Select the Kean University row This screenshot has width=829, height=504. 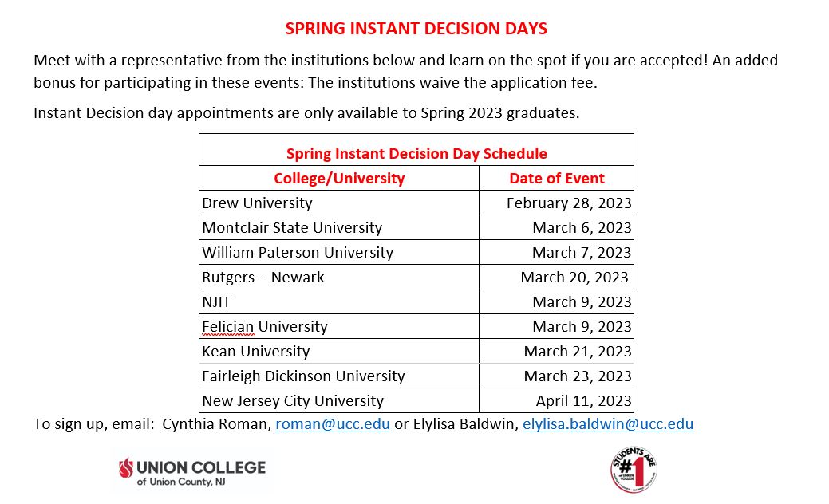tap(416, 352)
